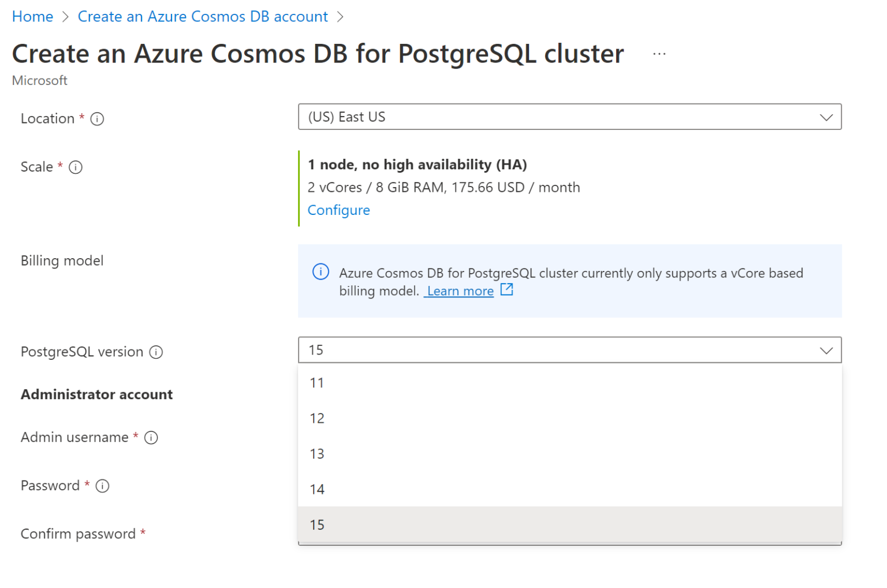
Task: Pick version 13 in the dropdown
Action: coord(569,454)
